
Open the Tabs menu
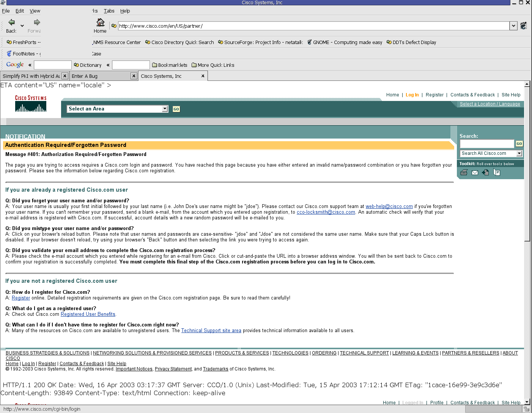click(109, 11)
